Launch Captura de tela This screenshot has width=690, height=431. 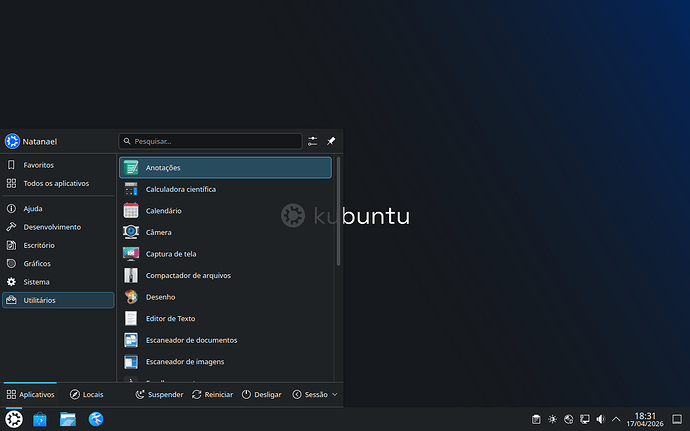click(225, 254)
